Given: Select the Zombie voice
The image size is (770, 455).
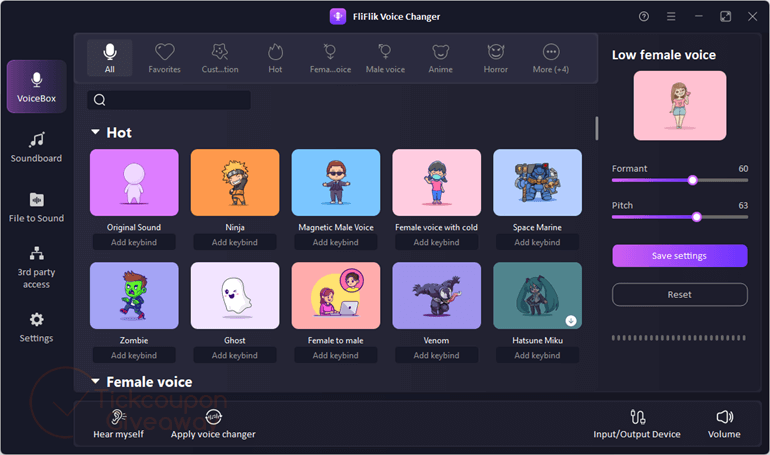Looking at the screenshot, I should [134, 295].
